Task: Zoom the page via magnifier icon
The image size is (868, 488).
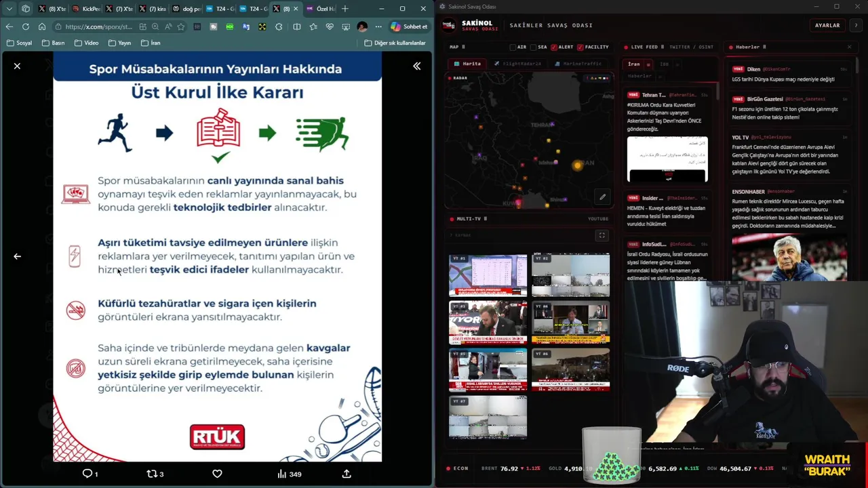Action: [x=155, y=26]
